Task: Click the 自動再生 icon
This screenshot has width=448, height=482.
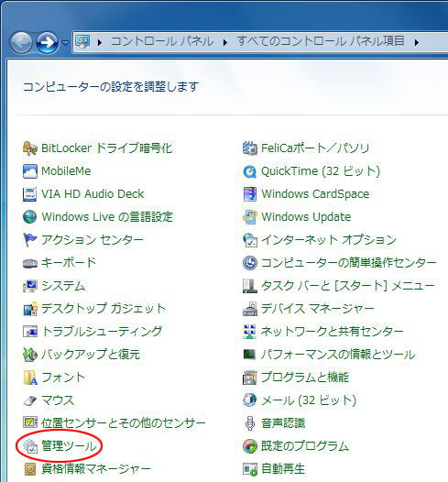Action: pos(250,469)
